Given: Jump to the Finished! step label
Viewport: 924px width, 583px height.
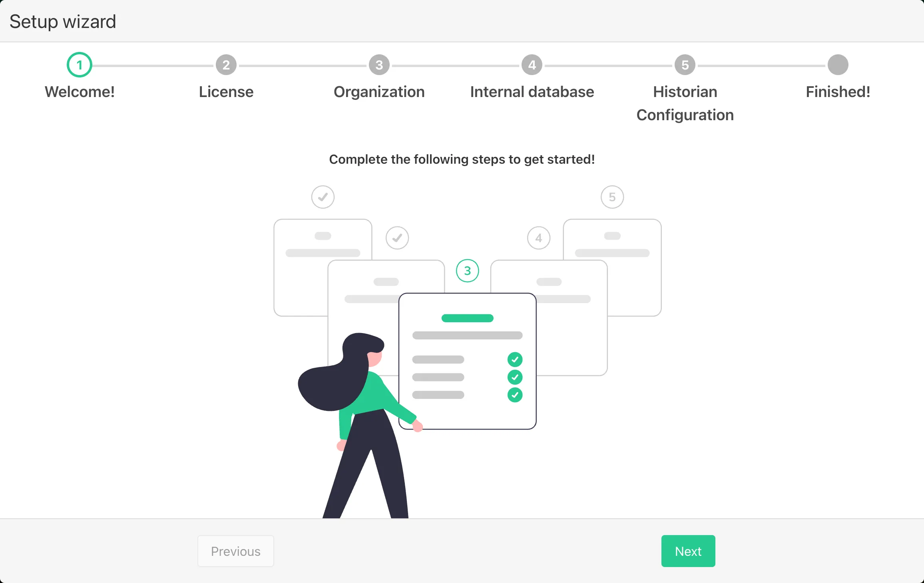Looking at the screenshot, I should (838, 92).
